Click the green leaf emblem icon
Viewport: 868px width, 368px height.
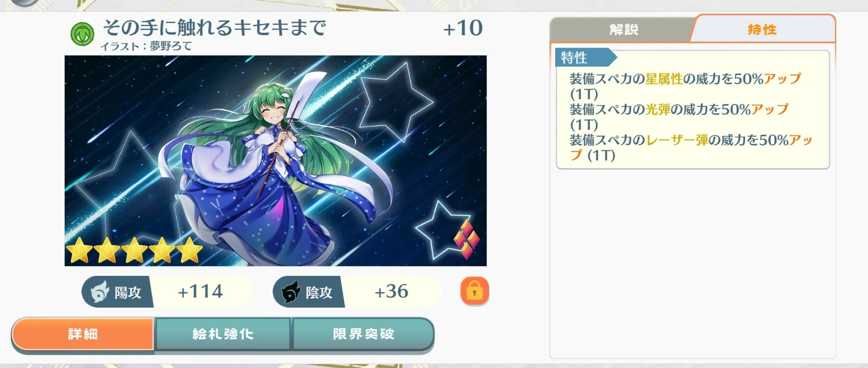(82, 34)
